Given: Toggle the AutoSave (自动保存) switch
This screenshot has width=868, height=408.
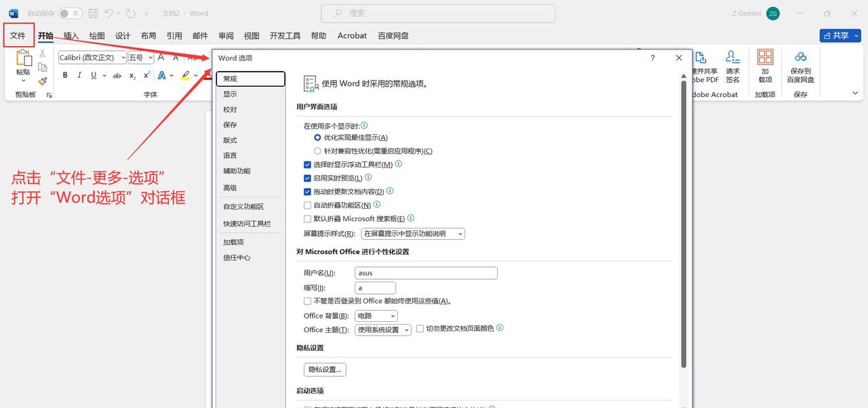Looking at the screenshot, I should pos(70,13).
